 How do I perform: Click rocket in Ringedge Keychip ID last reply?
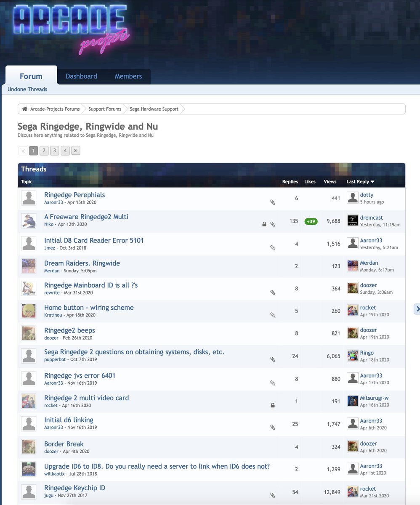coord(368,489)
